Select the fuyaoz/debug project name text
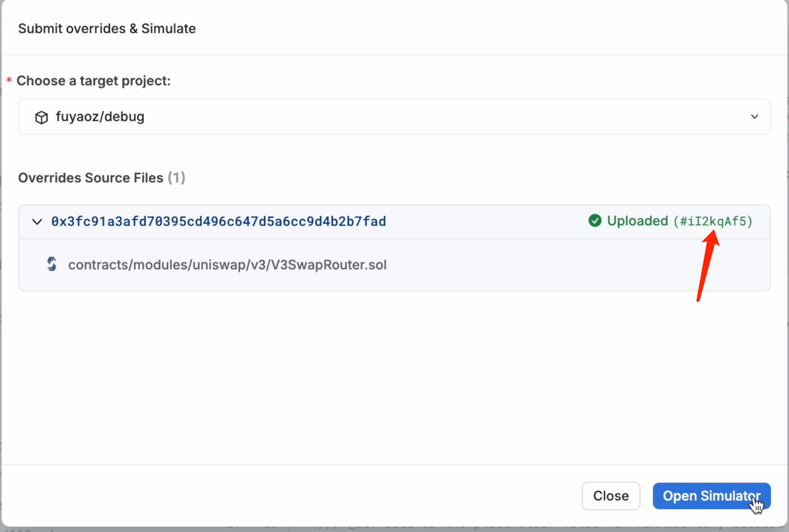789x532 pixels. coord(100,117)
